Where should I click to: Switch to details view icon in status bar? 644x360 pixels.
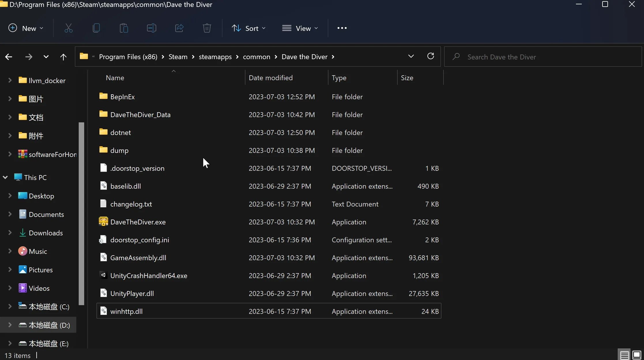pos(624,355)
